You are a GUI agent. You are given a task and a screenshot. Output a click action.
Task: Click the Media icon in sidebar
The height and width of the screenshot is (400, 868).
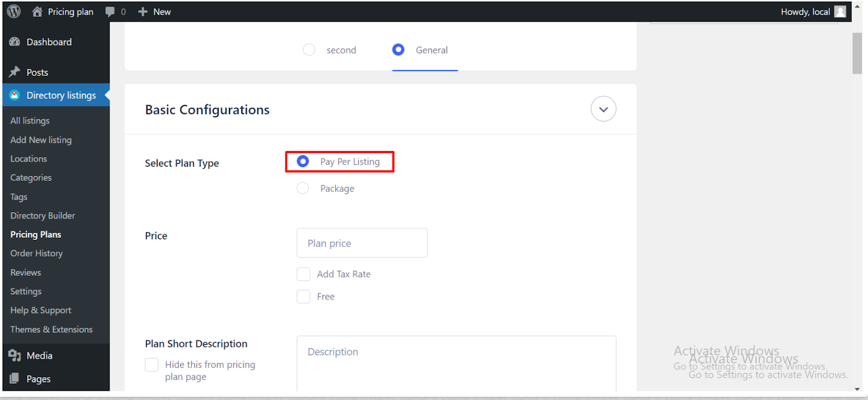15,355
